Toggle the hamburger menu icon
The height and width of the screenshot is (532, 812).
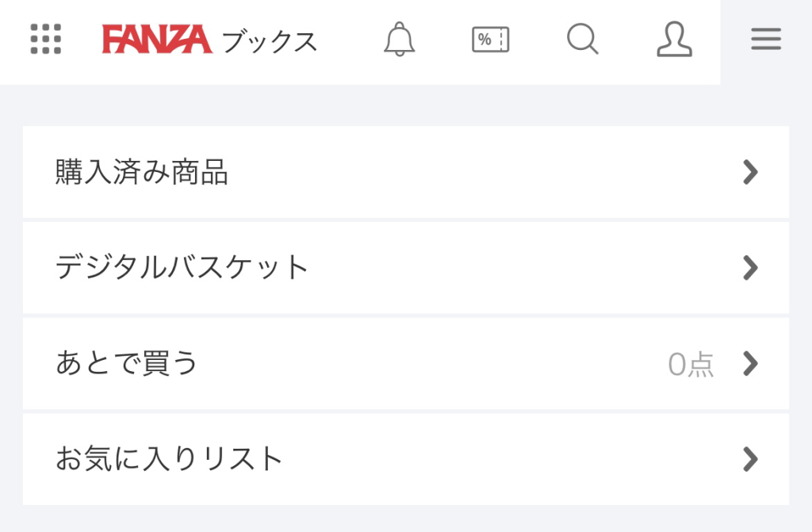pyautogui.click(x=766, y=39)
